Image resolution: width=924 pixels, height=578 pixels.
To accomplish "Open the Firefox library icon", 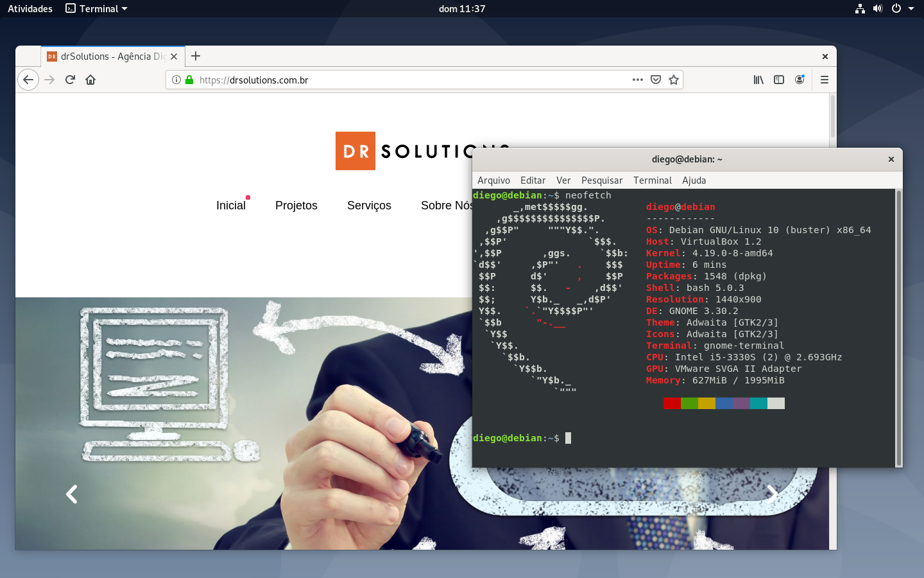I will click(x=758, y=80).
